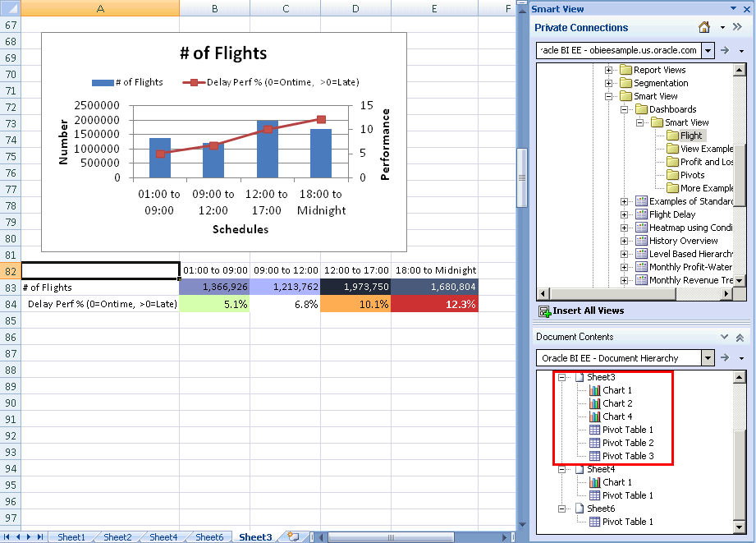This screenshot has width=756, height=543.
Task: Switch to Sheet2 tab
Action: coord(117,536)
